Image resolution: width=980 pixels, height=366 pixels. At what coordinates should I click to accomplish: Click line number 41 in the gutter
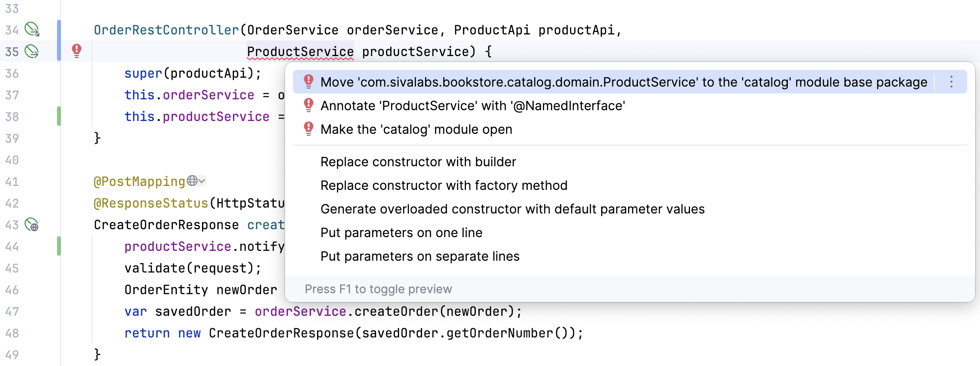coord(12,182)
